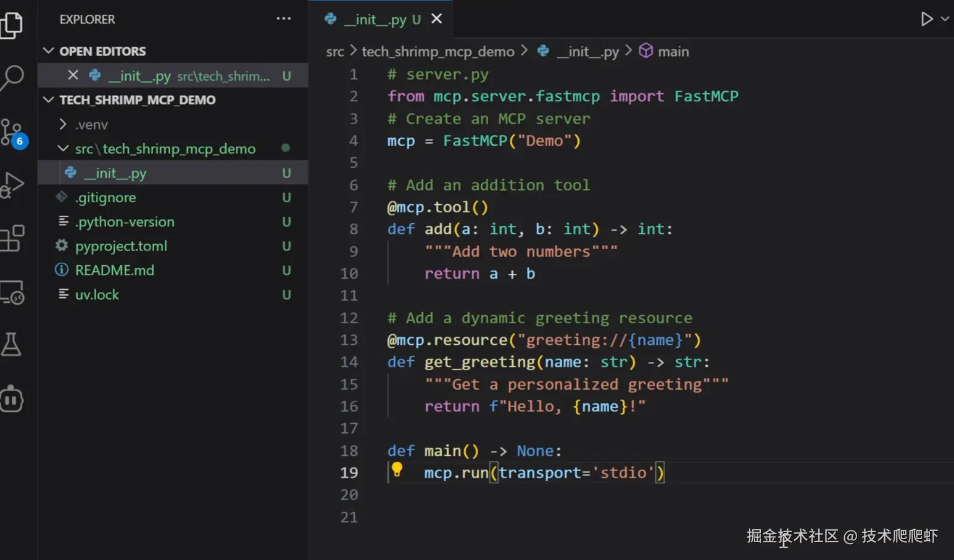Run Python file with play button

click(x=926, y=19)
